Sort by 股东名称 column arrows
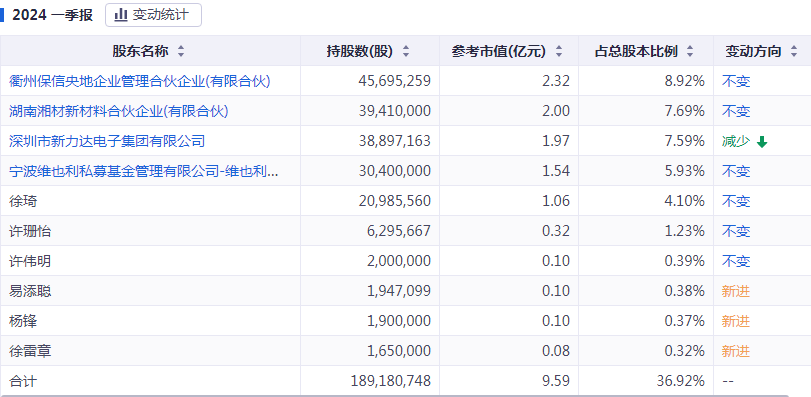811x397 pixels. tap(181, 51)
